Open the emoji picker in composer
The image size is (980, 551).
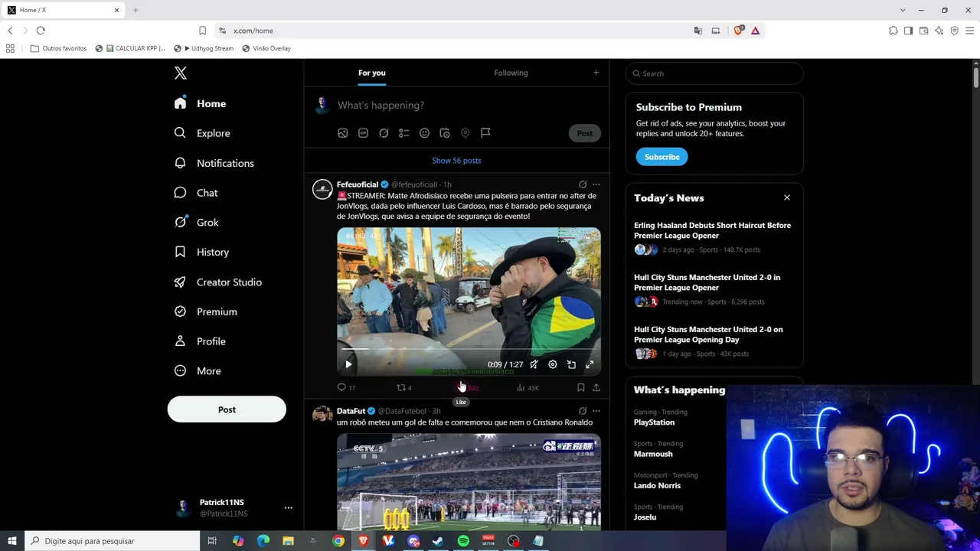pos(424,133)
